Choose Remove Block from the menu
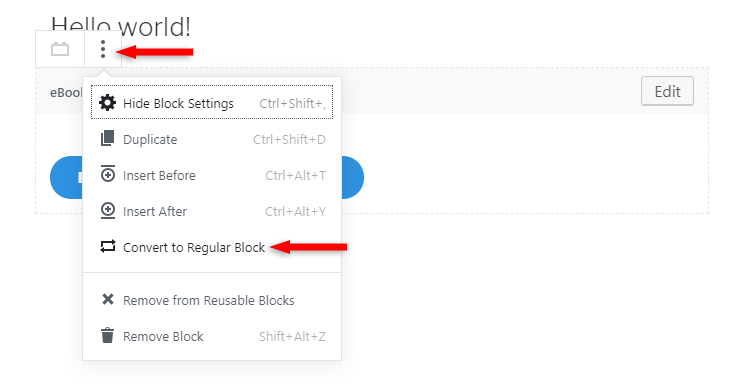 click(x=212, y=336)
